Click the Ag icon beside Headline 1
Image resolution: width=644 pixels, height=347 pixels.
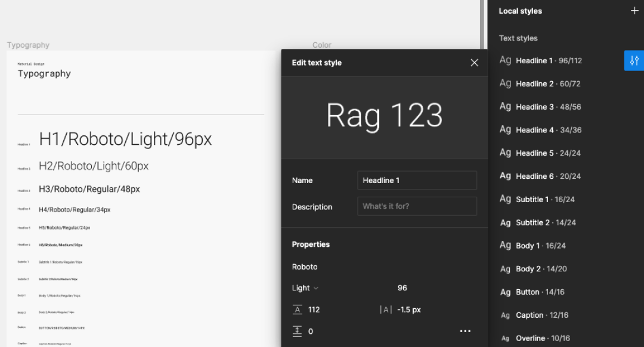coord(505,60)
